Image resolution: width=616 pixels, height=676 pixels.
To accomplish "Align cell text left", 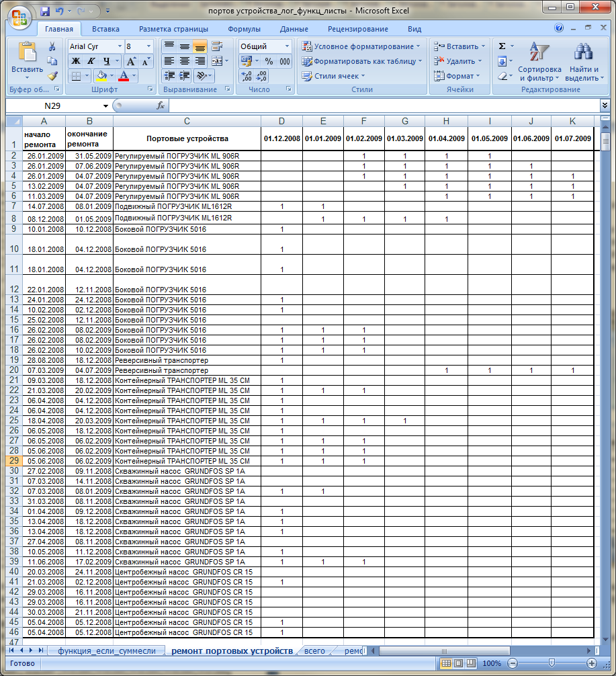I will [x=169, y=61].
